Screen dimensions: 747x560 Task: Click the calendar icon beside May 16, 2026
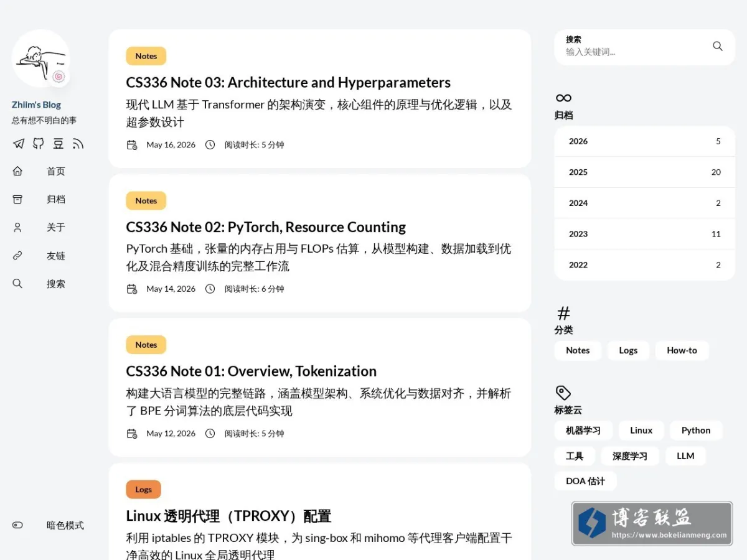(132, 145)
